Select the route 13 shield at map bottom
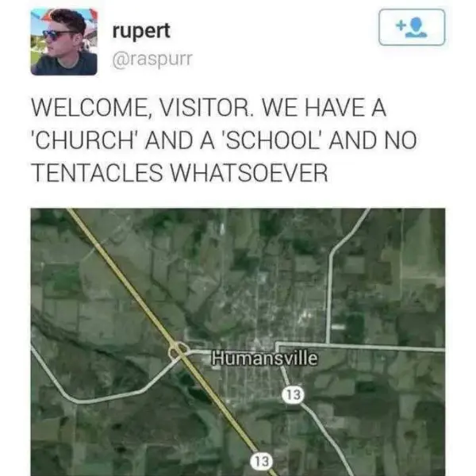The width and height of the screenshot is (476, 476). coord(261,461)
